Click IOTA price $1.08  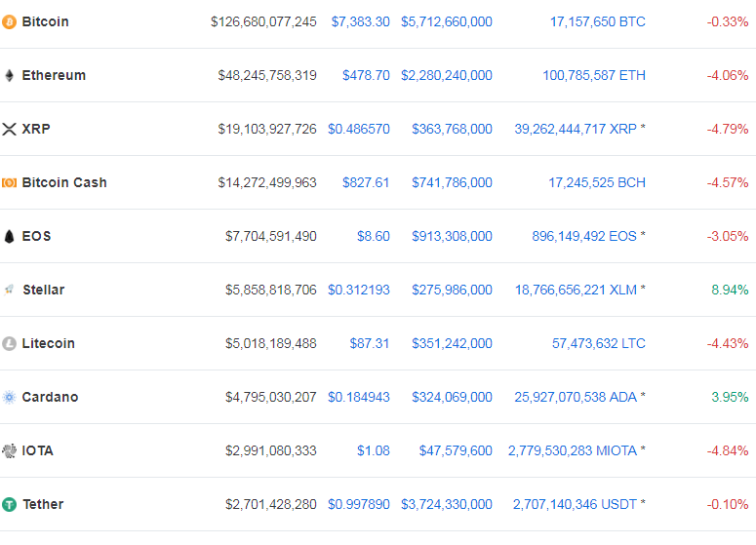pyautogui.click(x=374, y=450)
